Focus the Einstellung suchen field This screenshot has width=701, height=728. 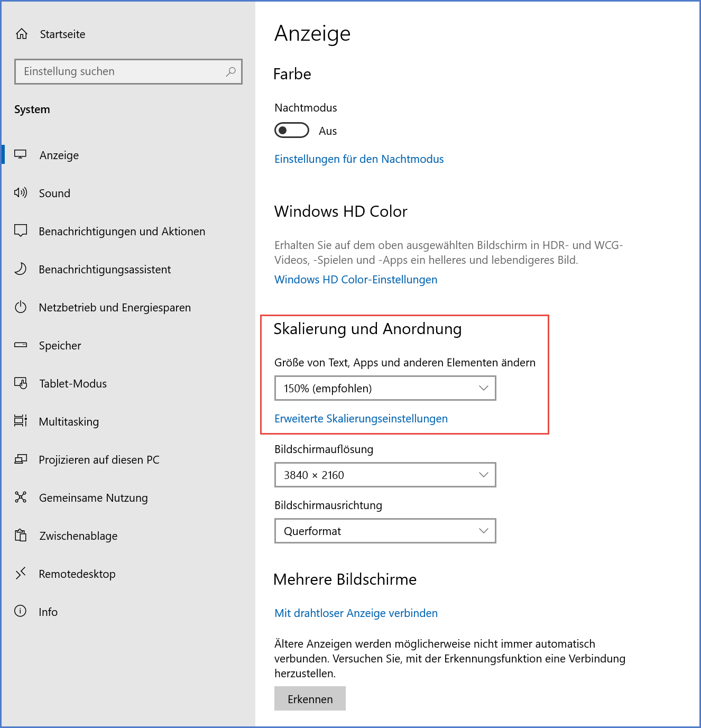pos(128,71)
